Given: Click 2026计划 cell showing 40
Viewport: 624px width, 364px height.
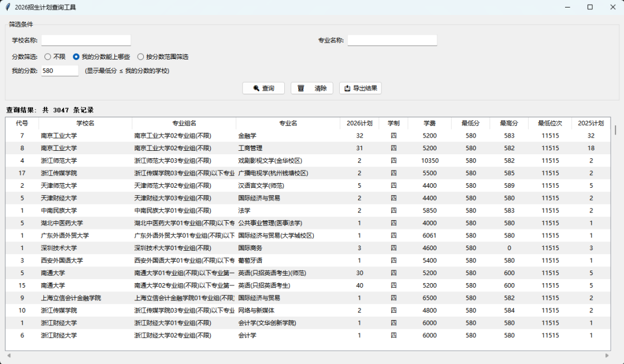Looking at the screenshot, I should point(359,285).
